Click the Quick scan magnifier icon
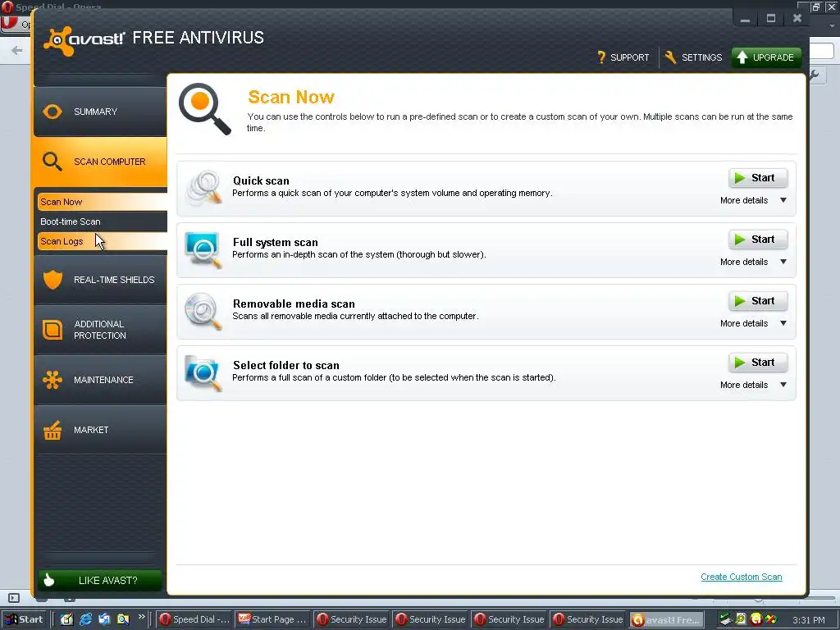This screenshot has width=840, height=630. point(203,188)
